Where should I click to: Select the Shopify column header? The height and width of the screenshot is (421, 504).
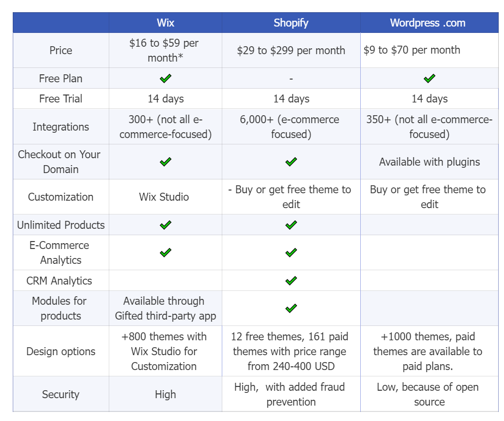tap(291, 23)
